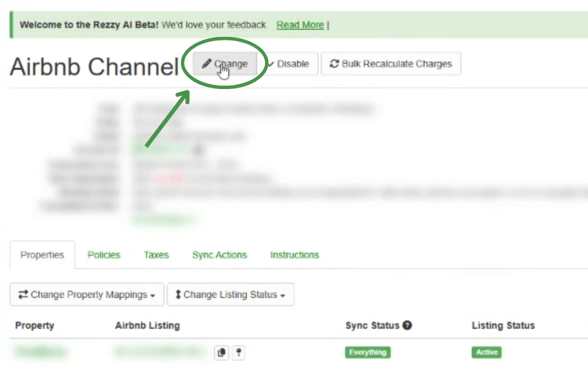The image size is (588, 387).
Task: Click the green Everything sync status badge
Action: pyautogui.click(x=367, y=353)
